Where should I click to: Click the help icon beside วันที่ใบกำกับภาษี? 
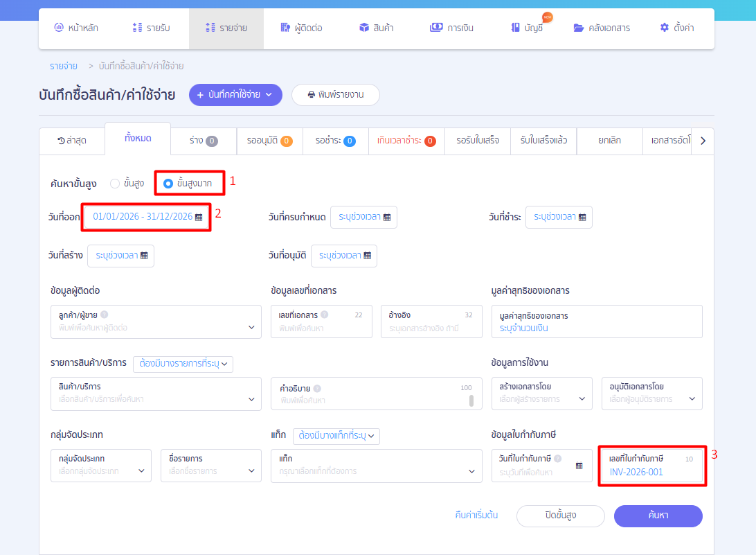tap(558, 459)
